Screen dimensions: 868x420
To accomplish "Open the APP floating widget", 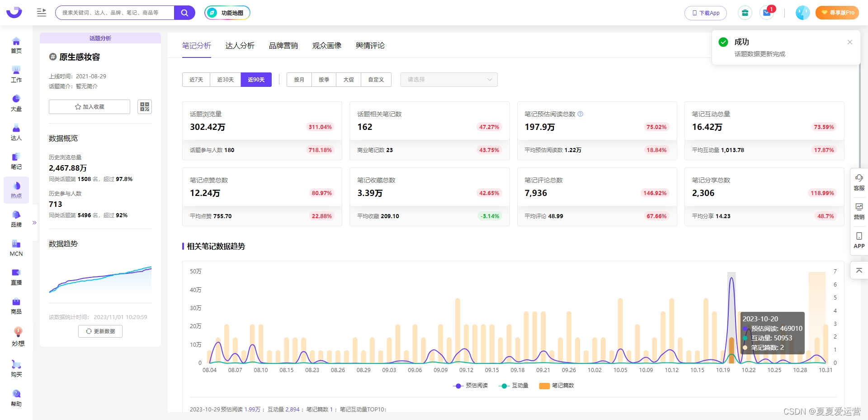I will [859, 240].
